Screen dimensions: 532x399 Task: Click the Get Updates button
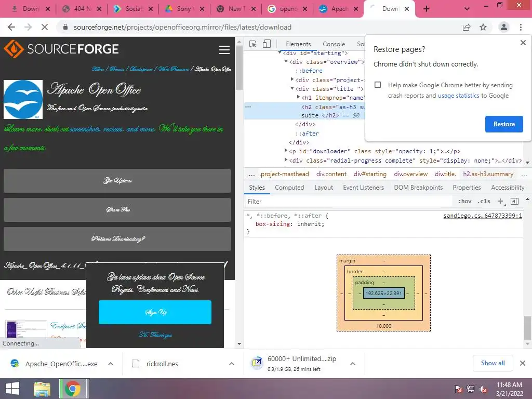point(117,180)
